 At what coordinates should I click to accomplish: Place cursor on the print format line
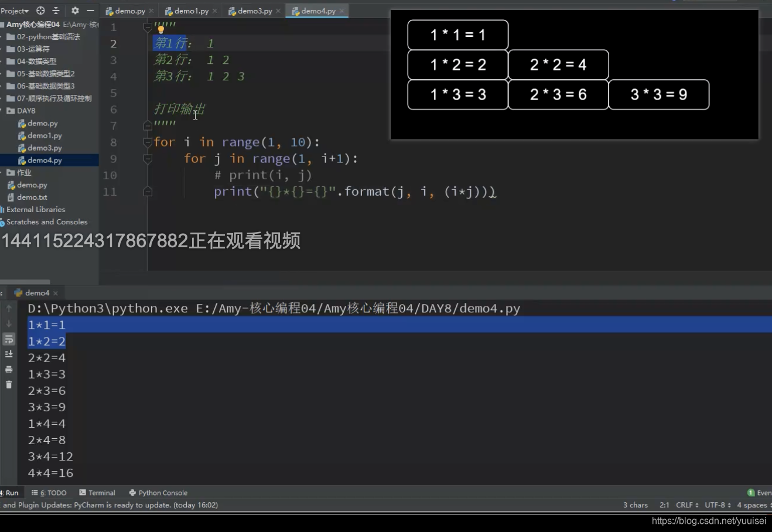coord(355,192)
